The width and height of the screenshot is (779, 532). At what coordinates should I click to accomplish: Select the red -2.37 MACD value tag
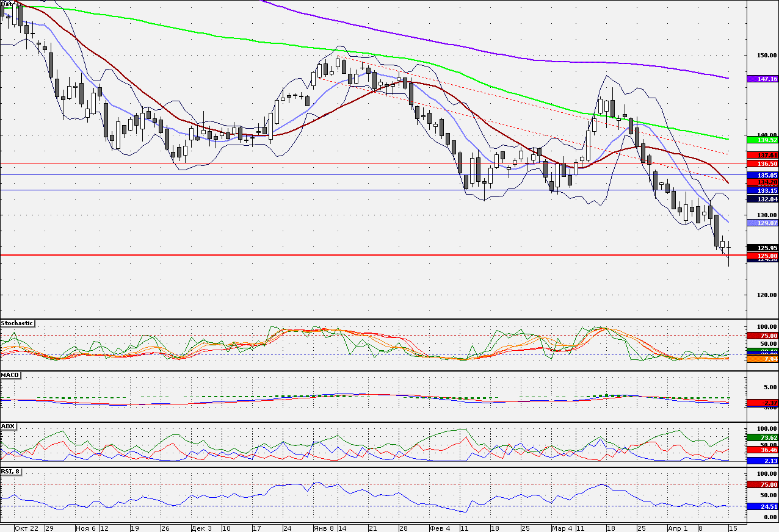[763, 403]
